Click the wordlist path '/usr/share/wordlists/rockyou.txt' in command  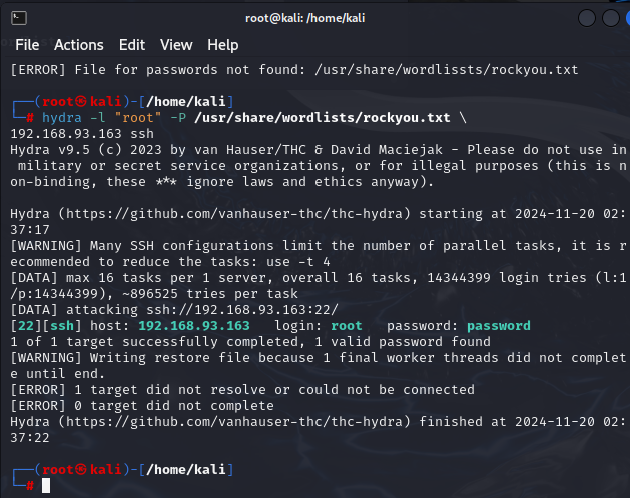(322, 118)
